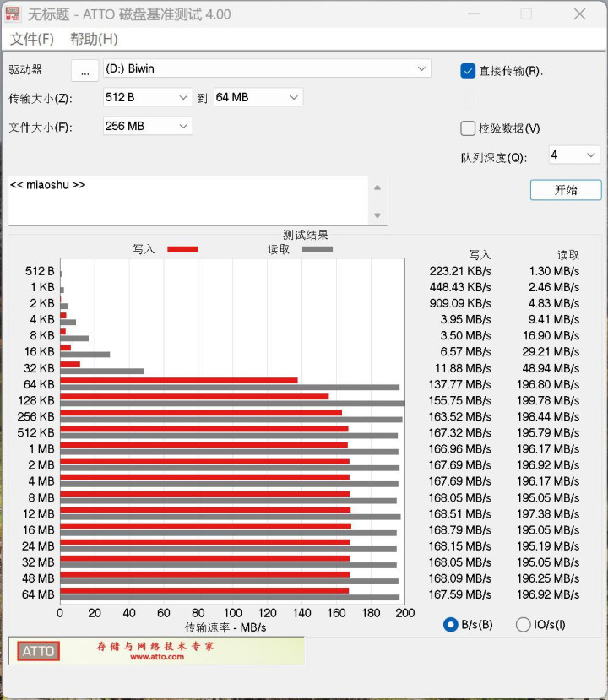Select the B/s(B) radio button

[450, 625]
